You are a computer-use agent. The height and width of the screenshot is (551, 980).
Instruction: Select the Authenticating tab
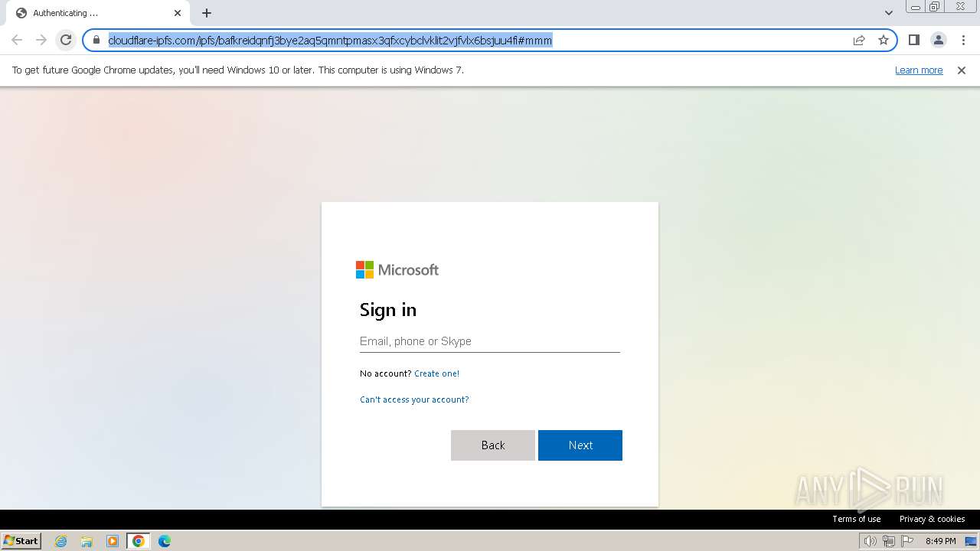tap(97, 13)
